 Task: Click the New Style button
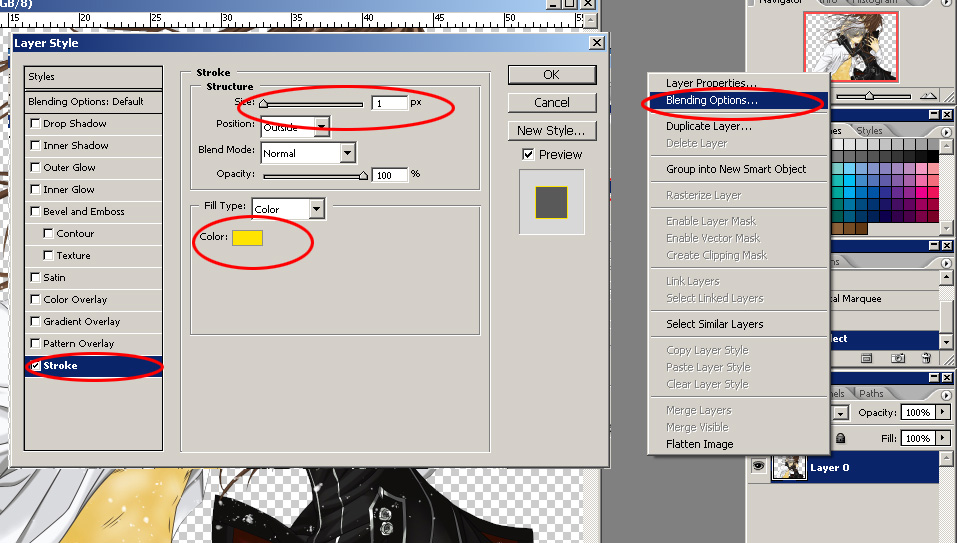(551, 130)
